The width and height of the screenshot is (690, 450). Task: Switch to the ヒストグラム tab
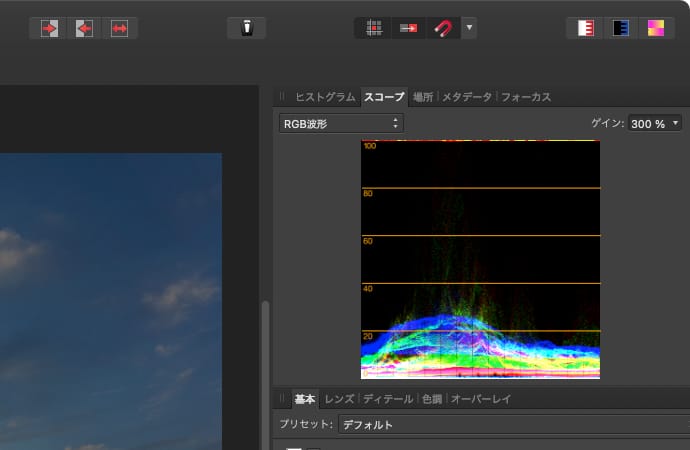(x=325, y=97)
